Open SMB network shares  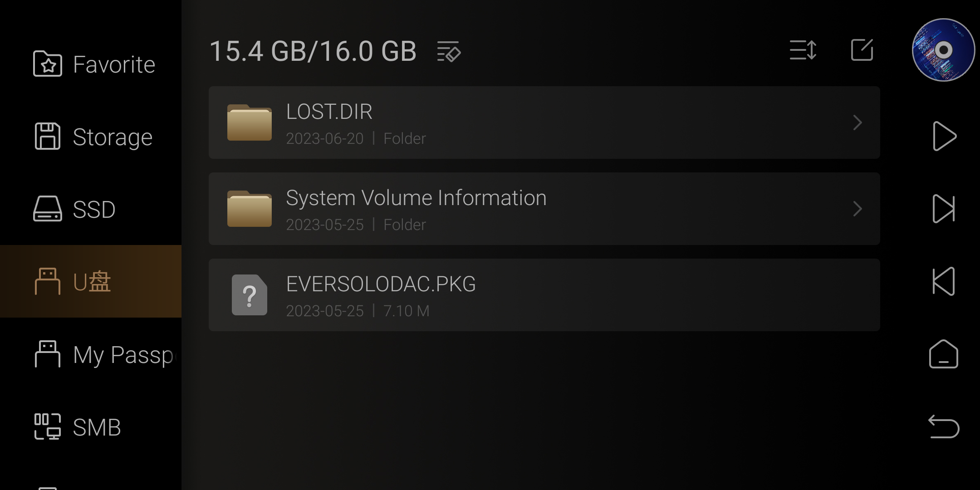pyautogui.click(x=91, y=427)
